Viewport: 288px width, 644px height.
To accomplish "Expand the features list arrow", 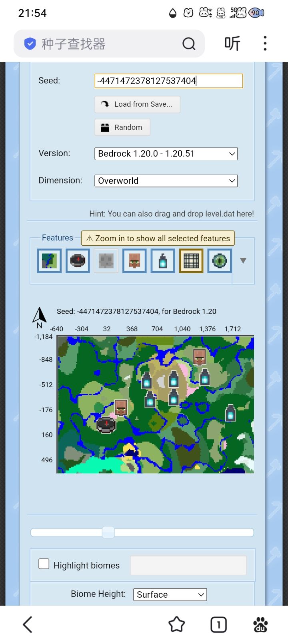I will click(243, 260).
